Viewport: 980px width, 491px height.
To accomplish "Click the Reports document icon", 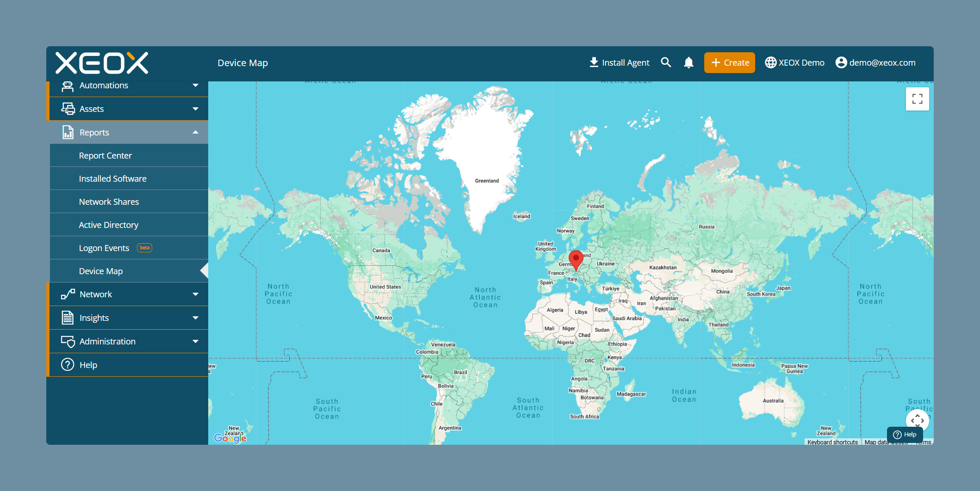I will click(68, 132).
